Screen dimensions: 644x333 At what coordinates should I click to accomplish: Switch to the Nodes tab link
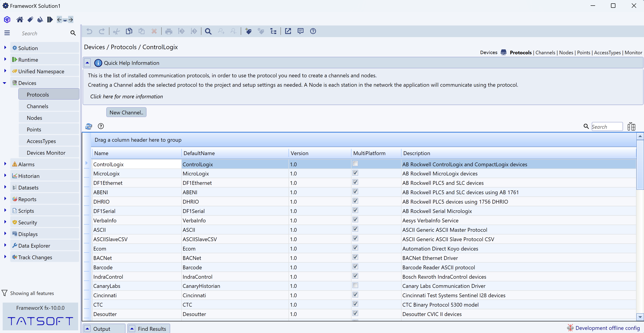coord(566,53)
